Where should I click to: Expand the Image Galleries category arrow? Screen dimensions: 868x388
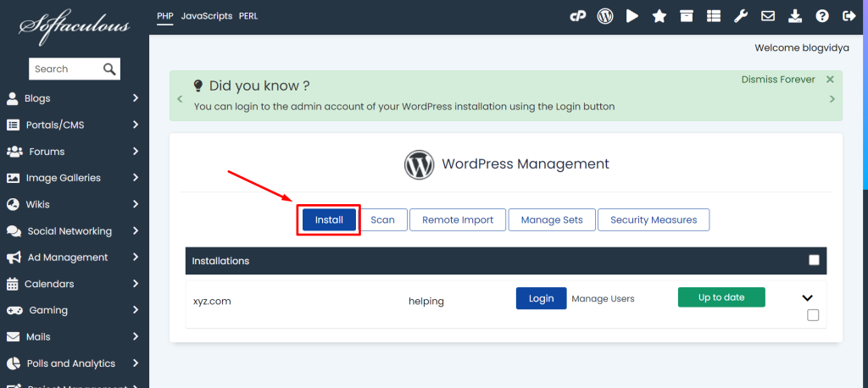tap(136, 178)
